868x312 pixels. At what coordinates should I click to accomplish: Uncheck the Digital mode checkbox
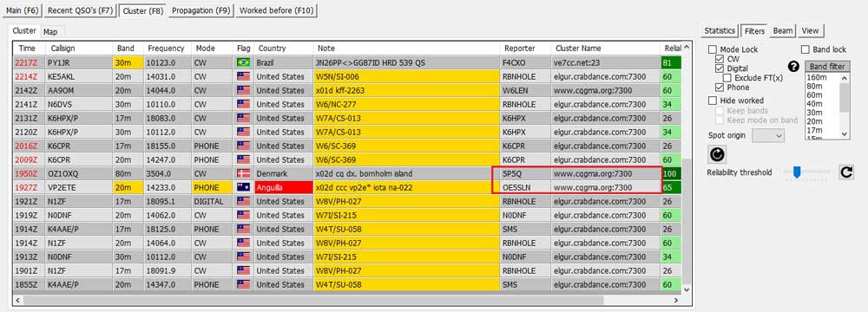[x=720, y=68]
